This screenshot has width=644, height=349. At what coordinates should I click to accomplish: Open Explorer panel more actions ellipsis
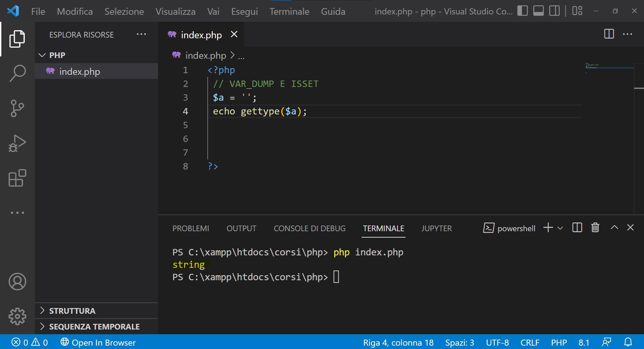pos(141,34)
